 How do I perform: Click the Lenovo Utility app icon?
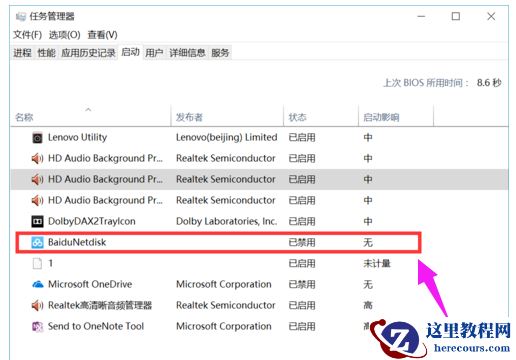[x=37, y=138]
